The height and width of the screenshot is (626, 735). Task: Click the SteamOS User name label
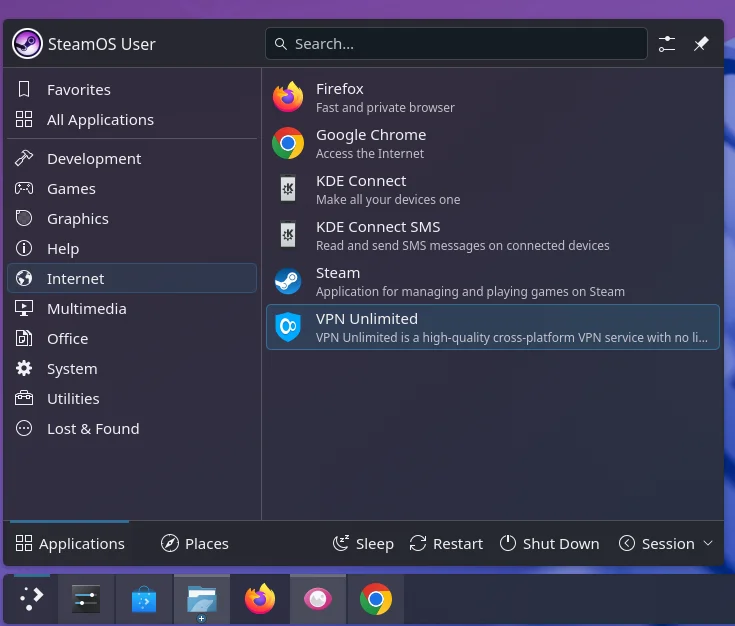click(x=102, y=44)
